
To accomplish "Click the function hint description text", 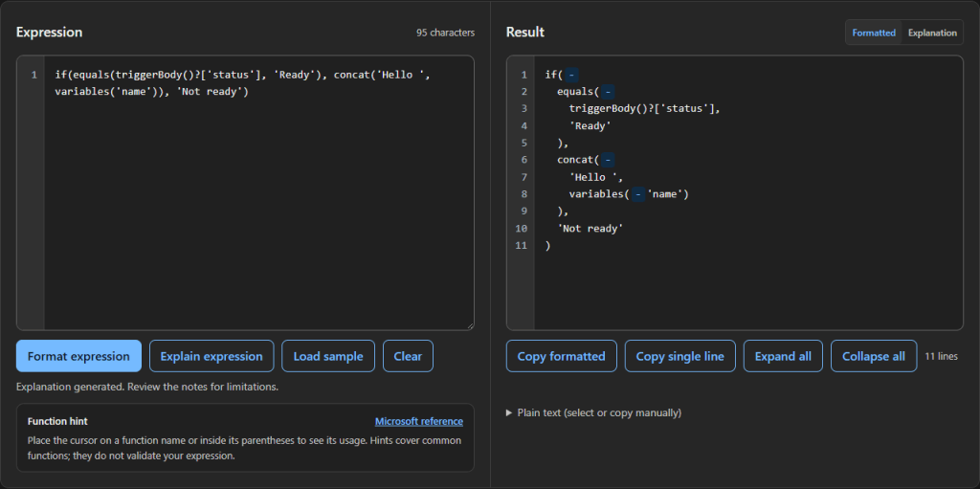I will tap(244, 449).
